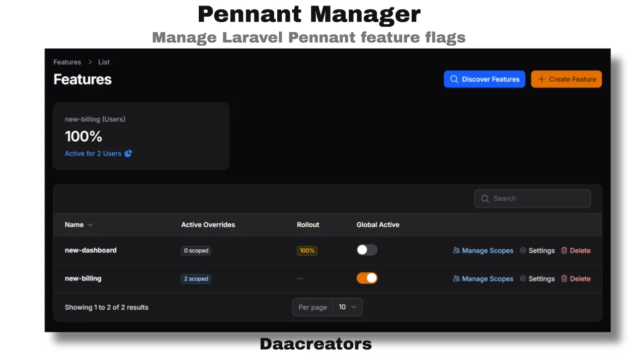Click the List breadcrumb item
Image resolution: width=644 pixels, height=362 pixels.
[104, 62]
